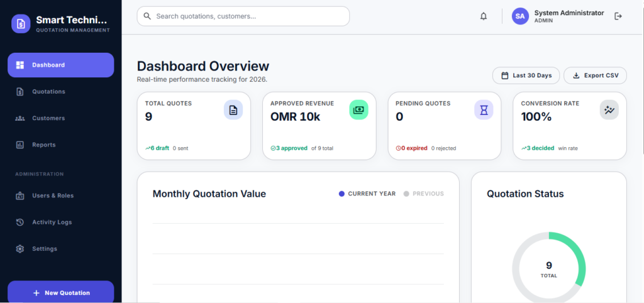The width and height of the screenshot is (644, 303).
Task: Click the 100% conversion rate value
Action: [536, 117]
